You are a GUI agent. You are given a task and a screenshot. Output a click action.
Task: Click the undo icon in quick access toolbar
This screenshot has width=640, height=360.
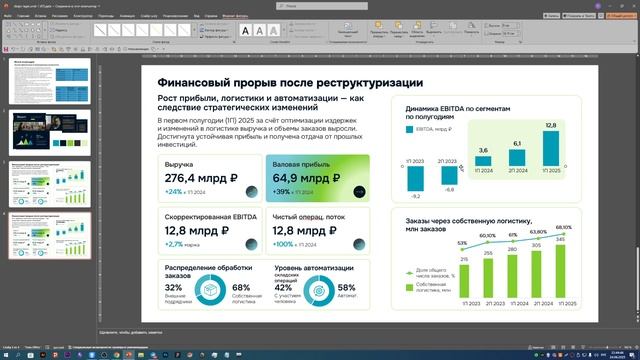pos(13,49)
